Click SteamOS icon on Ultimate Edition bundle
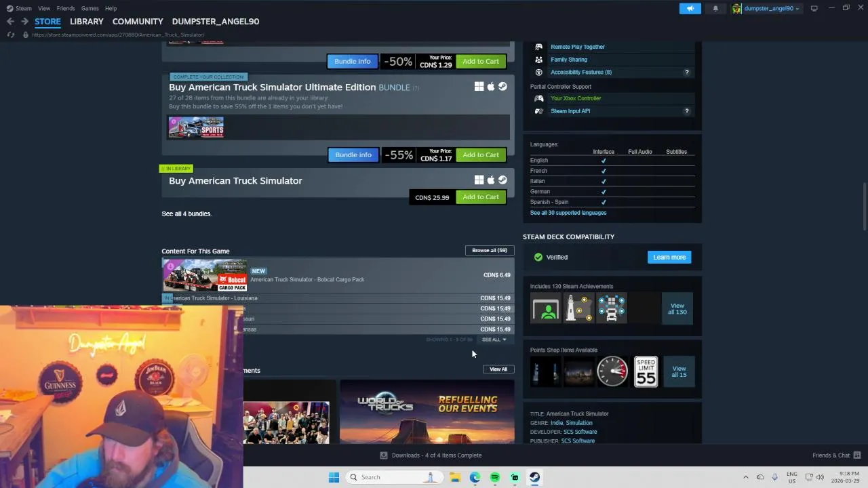Image resolution: width=868 pixels, height=488 pixels. [x=502, y=87]
